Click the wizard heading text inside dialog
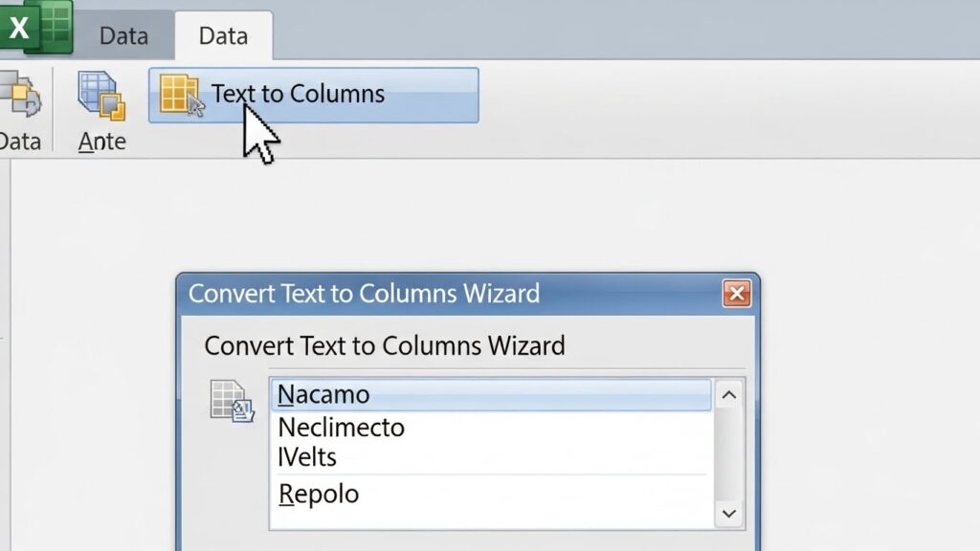This screenshot has width=980, height=551. (x=385, y=345)
